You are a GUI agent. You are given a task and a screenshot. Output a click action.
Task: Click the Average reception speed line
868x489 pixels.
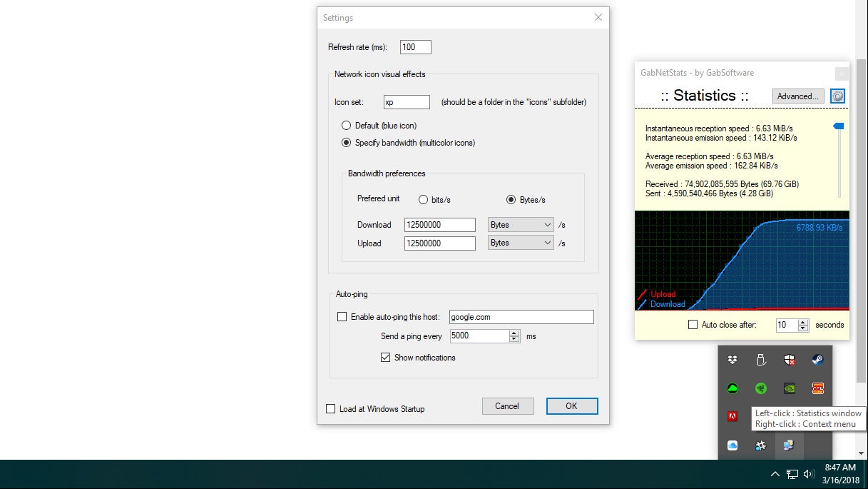point(710,156)
